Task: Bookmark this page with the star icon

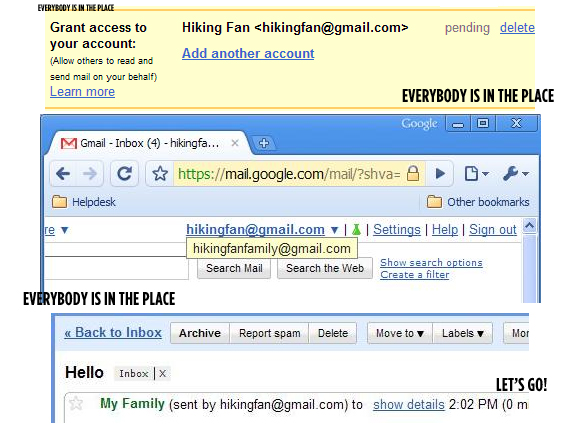Action: coord(160,173)
